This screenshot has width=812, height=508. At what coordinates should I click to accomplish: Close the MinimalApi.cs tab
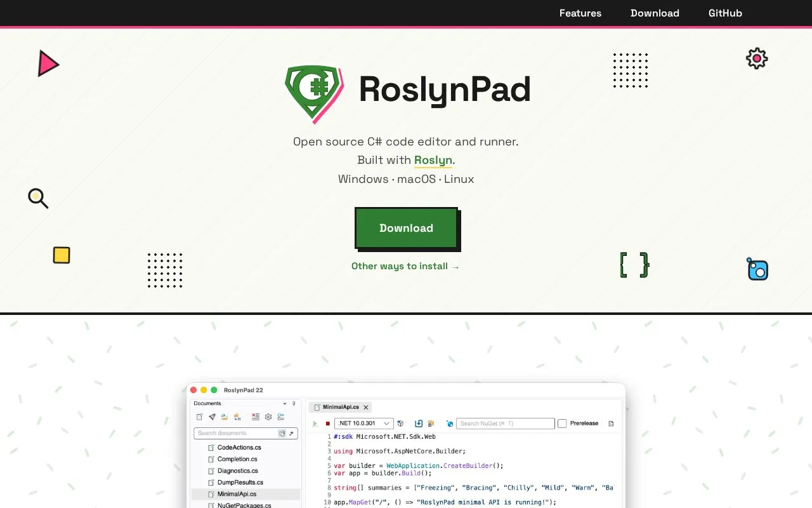[x=366, y=408]
